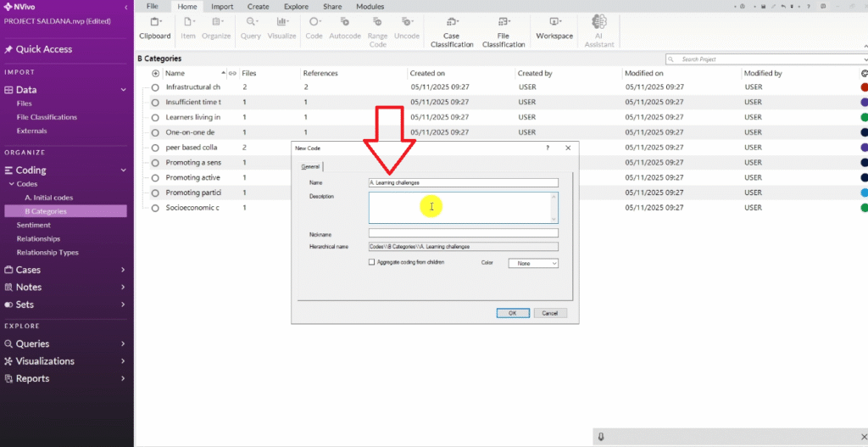Expand the Cases navigation section

coord(29,270)
